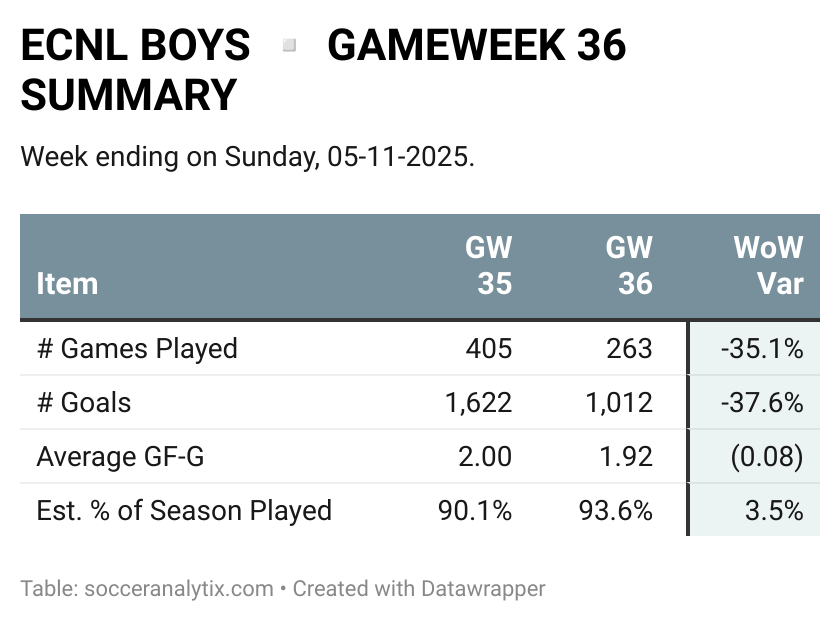
Task: Click the 263 games value
Action: pos(629,349)
